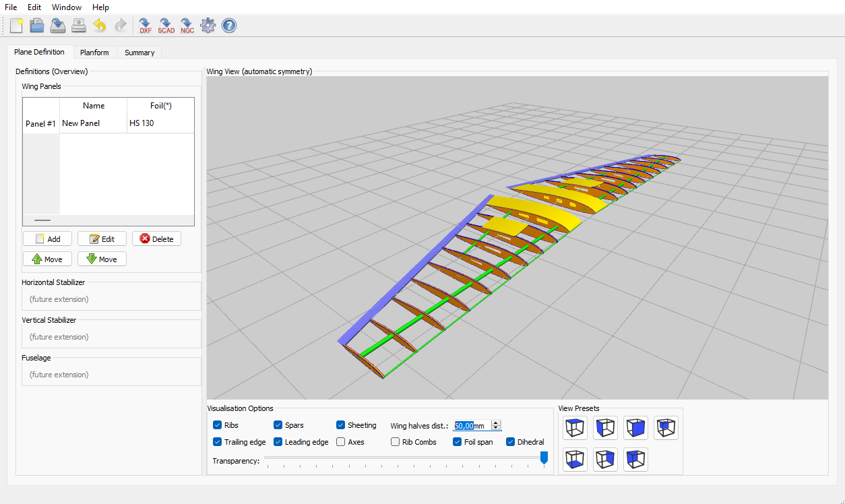Increase Wing halves distance with up arrow
This screenshot has height=504, width=845.
tap(497, 422)
